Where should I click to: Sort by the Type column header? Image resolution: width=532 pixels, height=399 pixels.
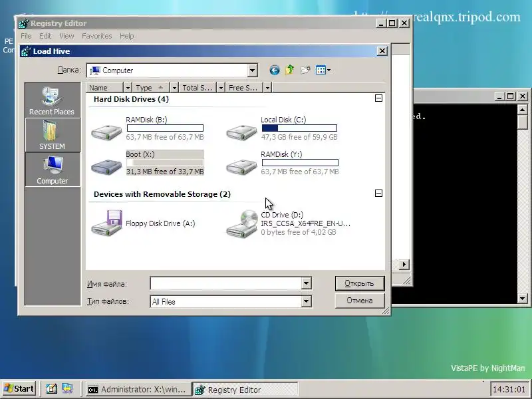point(151,88)
